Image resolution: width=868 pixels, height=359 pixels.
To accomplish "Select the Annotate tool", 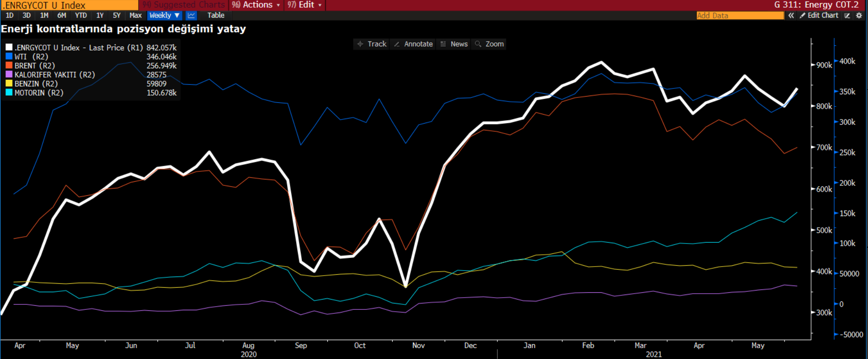I will tap(413, 44).
